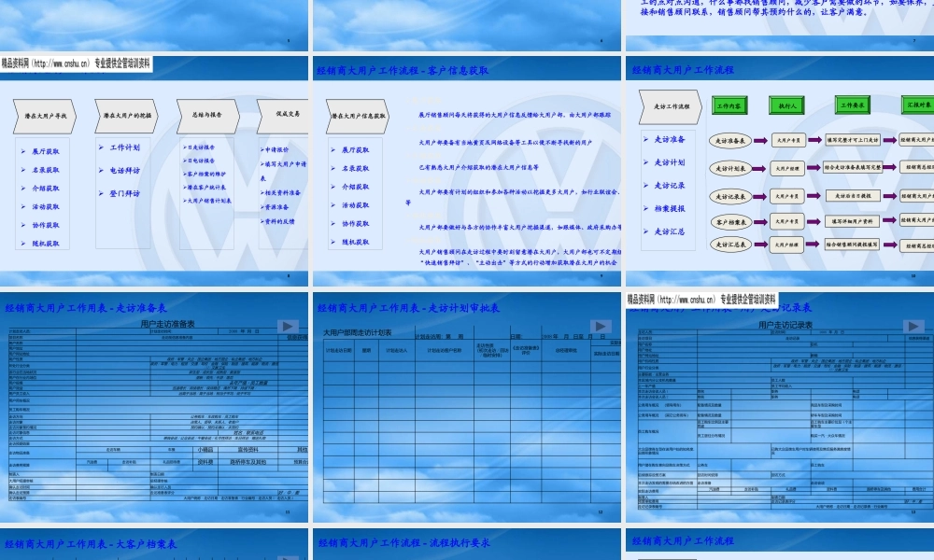This screenshot has width=934, height=560.
Task: Click table title 大用户部周走访计划表
Action: (358, 332)
